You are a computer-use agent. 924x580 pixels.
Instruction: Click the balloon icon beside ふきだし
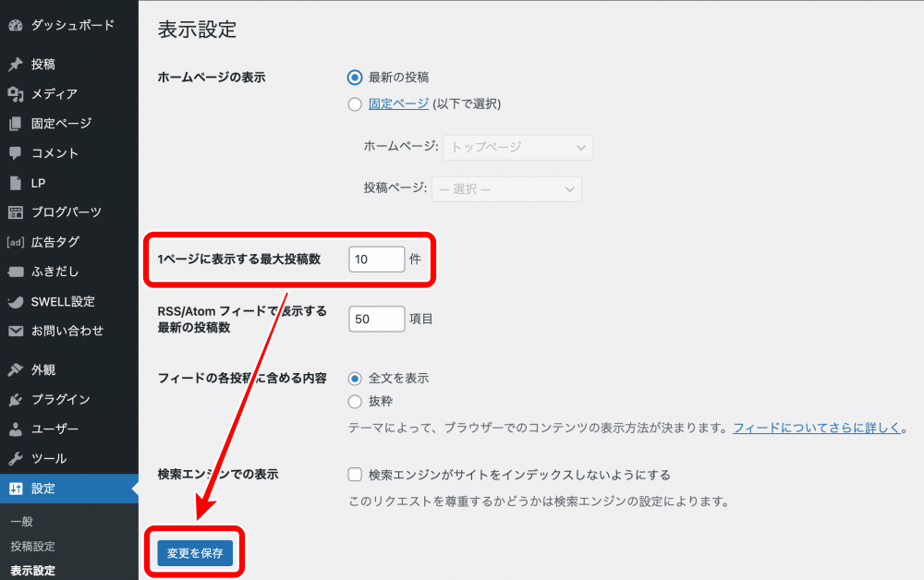16,272
